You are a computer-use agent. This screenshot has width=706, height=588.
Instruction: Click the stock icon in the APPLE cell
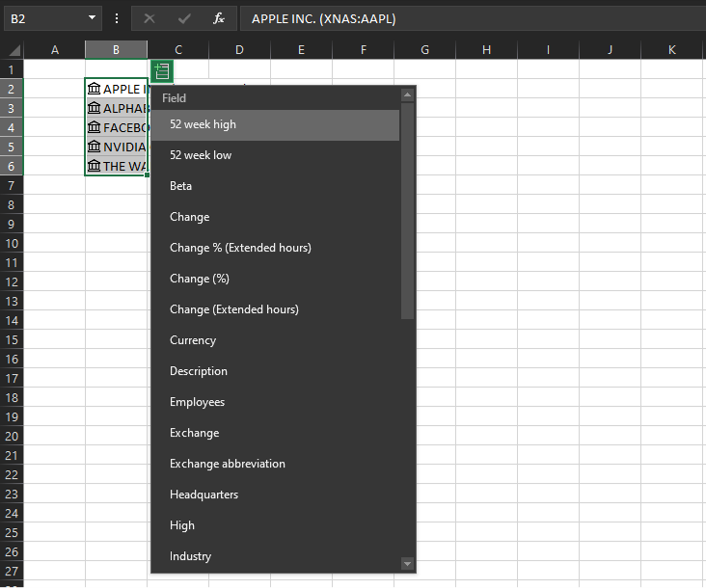(94, 89)
